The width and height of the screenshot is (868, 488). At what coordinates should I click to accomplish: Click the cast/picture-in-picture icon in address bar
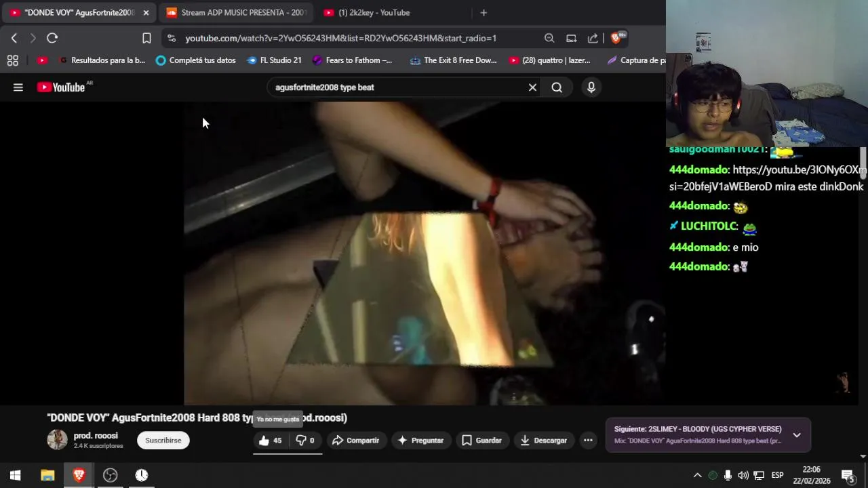click(572, 38)
